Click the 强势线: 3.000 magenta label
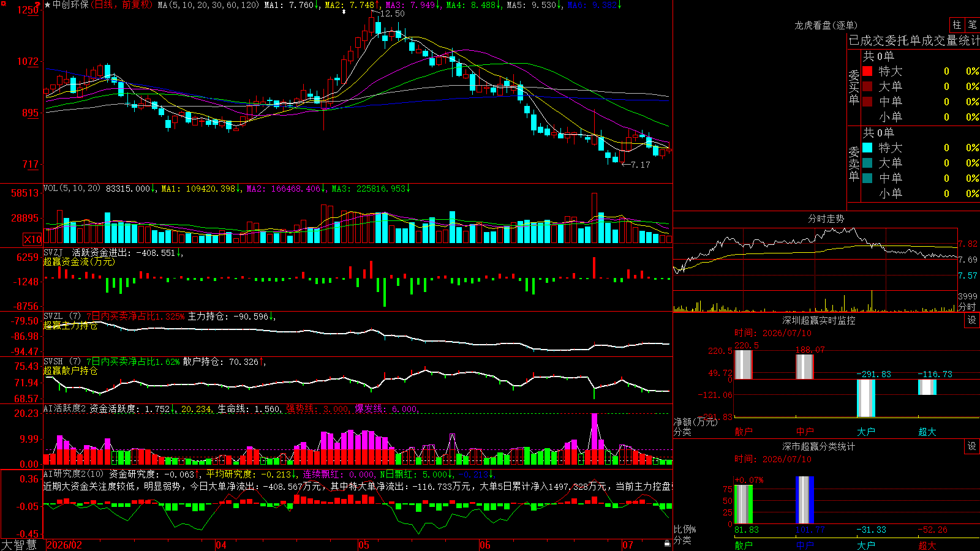Screen dimensions: 980x551 (x=318, y=409)
